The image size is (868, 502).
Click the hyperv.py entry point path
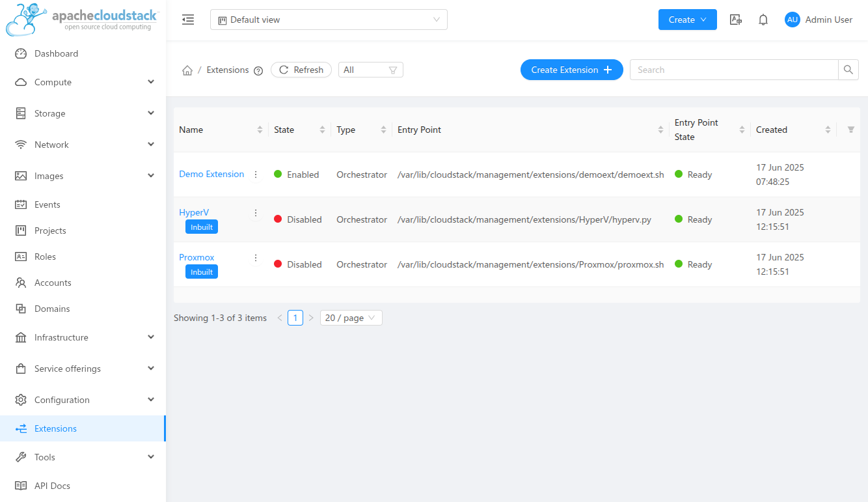(524, 219)
